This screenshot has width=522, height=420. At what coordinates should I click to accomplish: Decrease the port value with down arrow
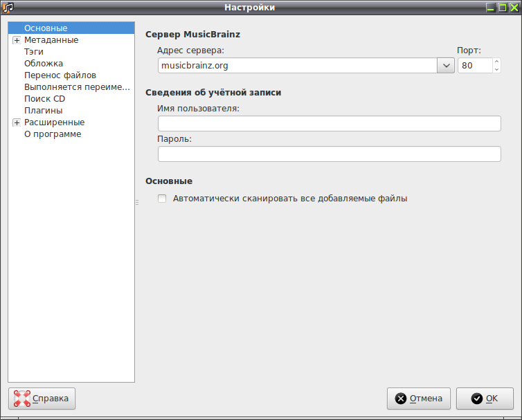pos(496,70)
